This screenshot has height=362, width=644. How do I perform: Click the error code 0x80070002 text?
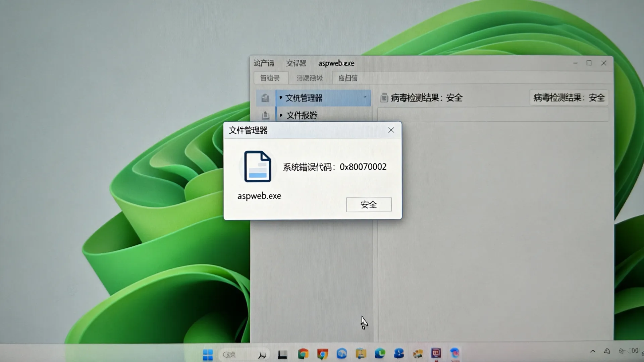click(363, 167)
